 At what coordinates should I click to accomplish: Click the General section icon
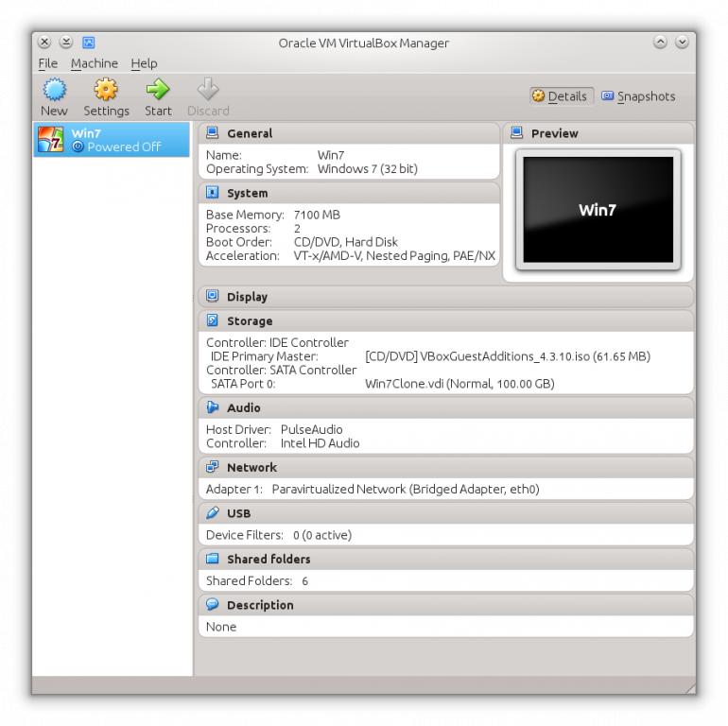point(213,133)
